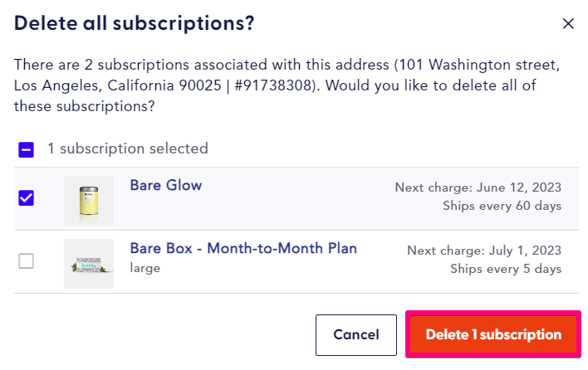Close the Delete all subscriptions dialog
This screenshot has height=370, width=588.
pyautogui.click(x=568, y=23)
